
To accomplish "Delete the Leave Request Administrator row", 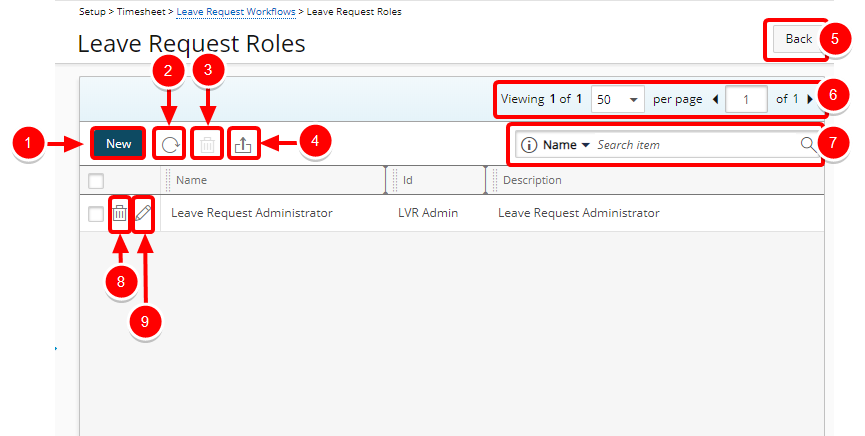I will [x=119, y=213].
